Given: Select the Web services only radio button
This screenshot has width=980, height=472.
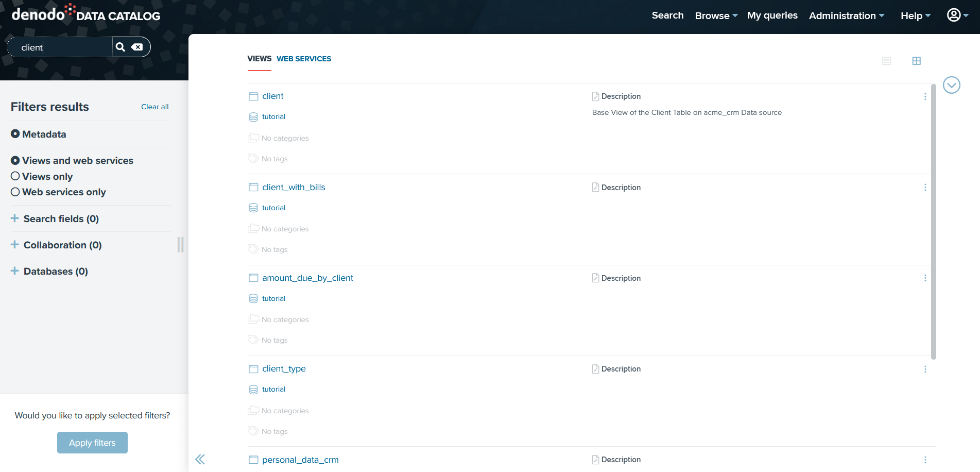Looking at the screenshot, I should pos(15,192).
